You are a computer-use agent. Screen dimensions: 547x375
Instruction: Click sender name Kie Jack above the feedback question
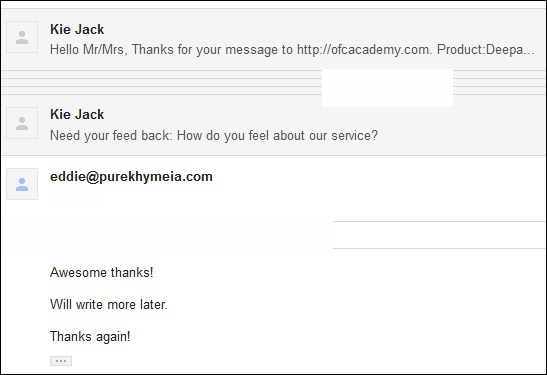[x=77, y=114]
